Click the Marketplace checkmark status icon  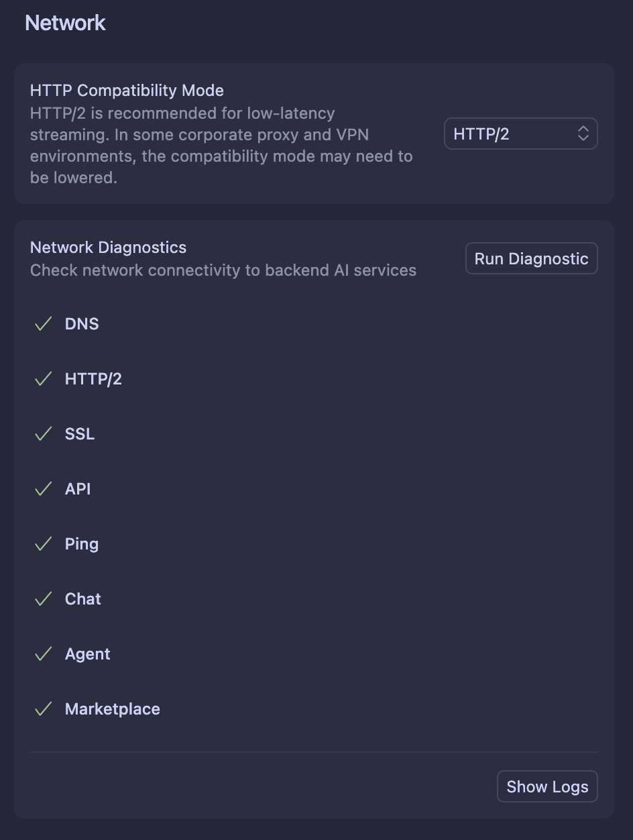pos(44,709)
